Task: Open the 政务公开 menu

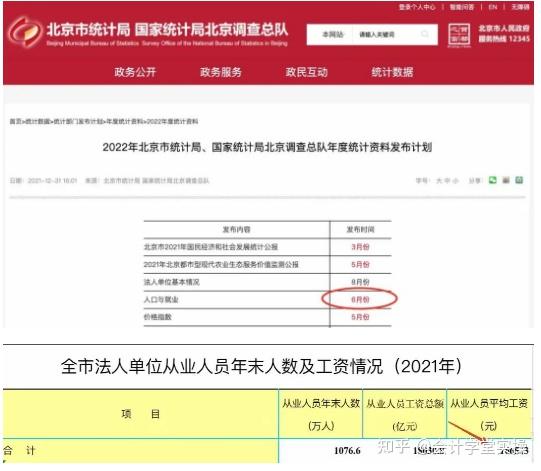Action: (135, 72)
